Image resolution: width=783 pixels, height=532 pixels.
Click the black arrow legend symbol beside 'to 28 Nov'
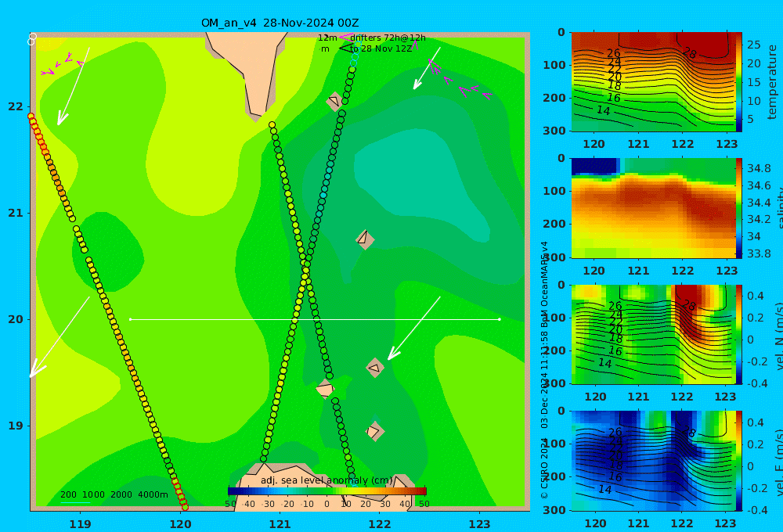coord(345,48)
